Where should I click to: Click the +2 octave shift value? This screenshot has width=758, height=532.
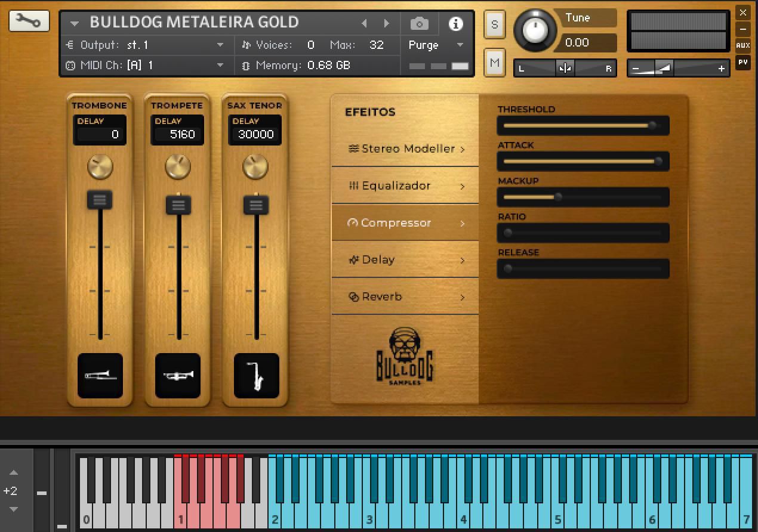click(10, 491)
